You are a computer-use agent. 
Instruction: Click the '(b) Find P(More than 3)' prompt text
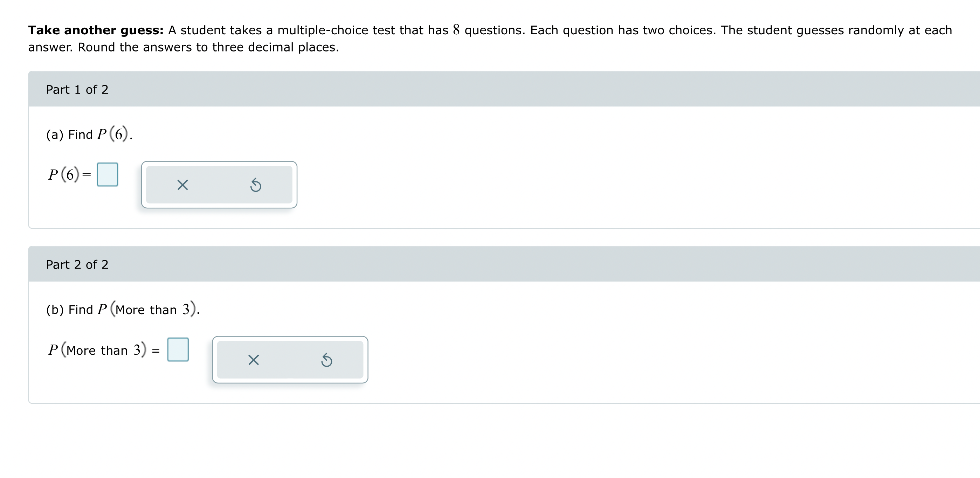123,309
